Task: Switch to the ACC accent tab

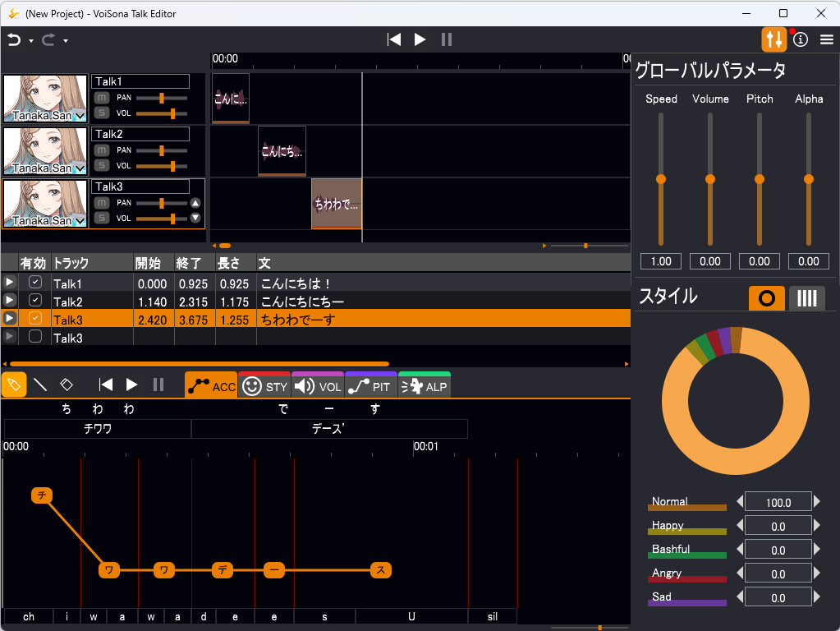Action: tap(211, 385)
